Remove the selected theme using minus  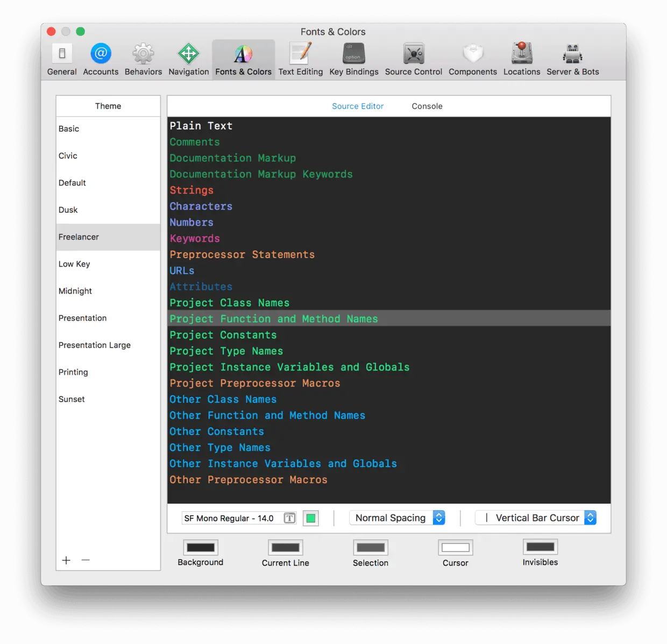85,560
